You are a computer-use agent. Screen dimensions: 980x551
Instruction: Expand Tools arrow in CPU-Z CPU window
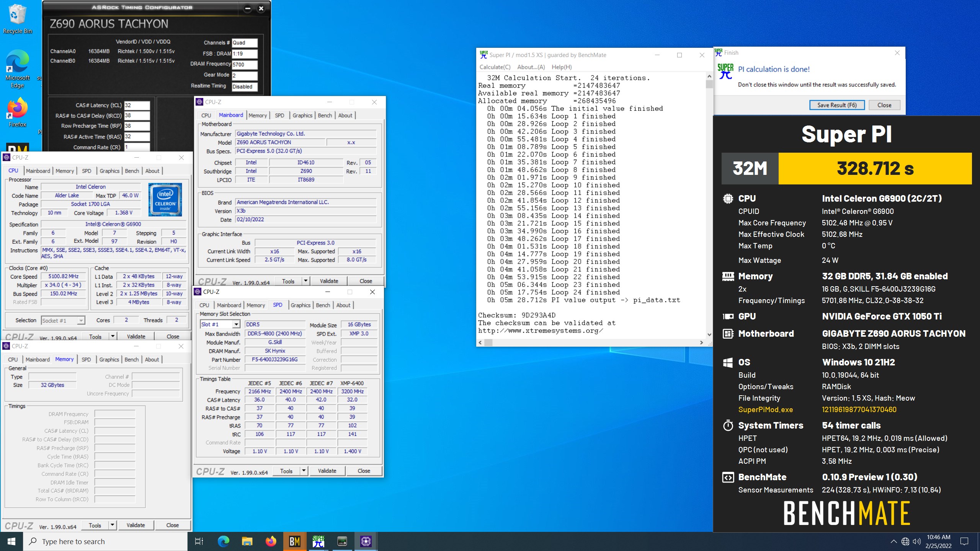click(113, 336)
